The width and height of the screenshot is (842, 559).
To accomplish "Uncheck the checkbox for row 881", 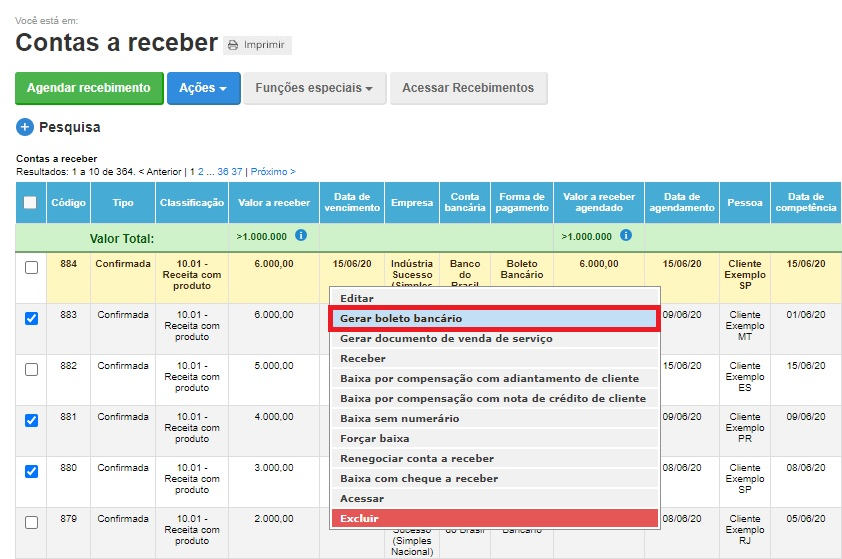I will point(31,420).
